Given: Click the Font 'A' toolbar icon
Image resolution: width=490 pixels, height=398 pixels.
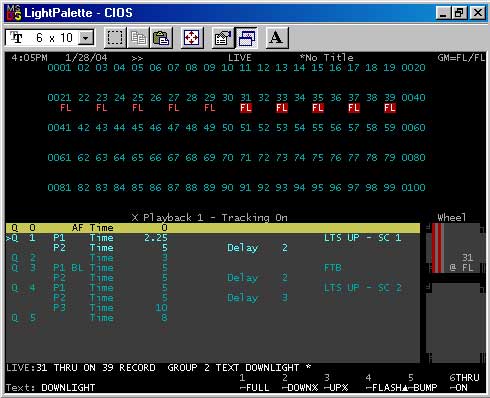Looking at the screenshot, I should 276,38.
